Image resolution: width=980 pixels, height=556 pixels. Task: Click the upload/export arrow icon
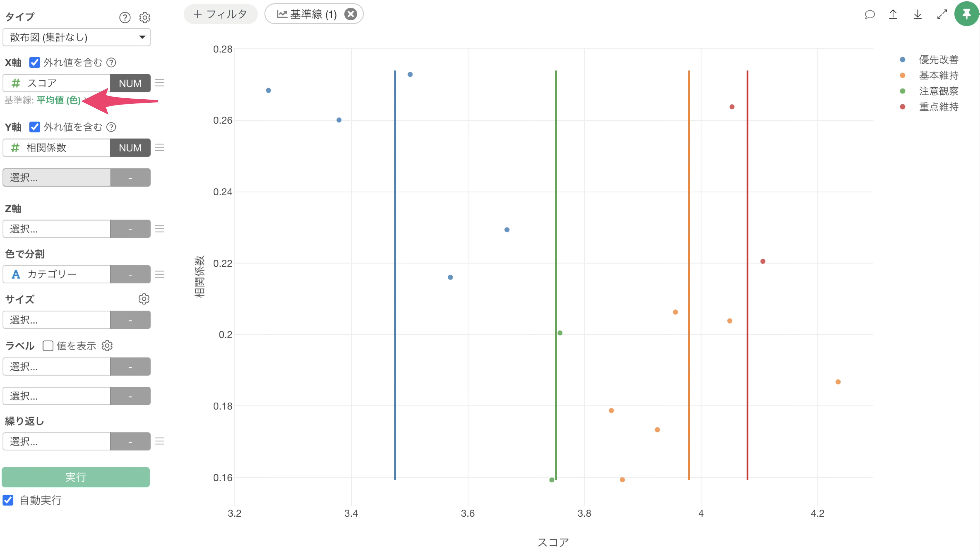[893, 14]
